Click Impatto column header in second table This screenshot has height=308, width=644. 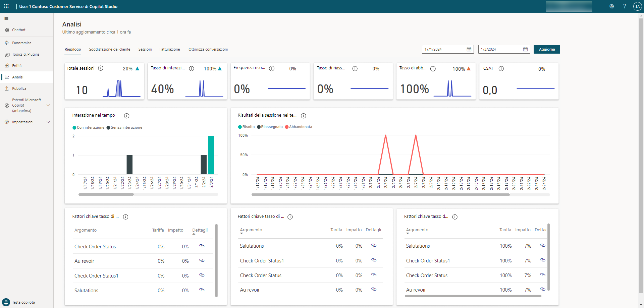354,230
